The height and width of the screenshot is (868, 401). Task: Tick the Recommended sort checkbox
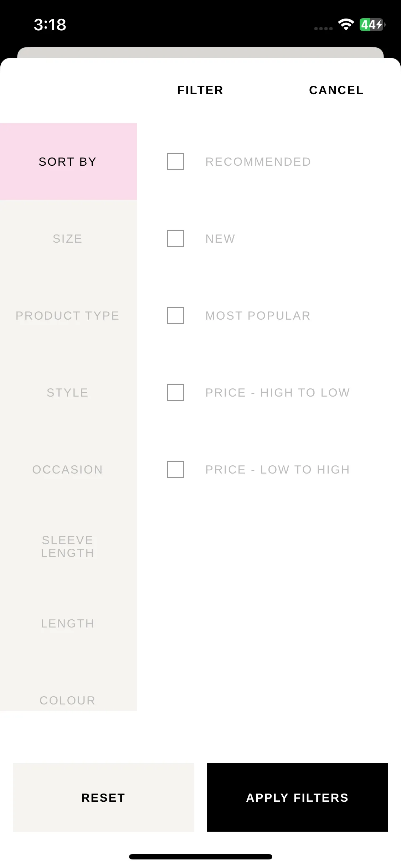175,161
